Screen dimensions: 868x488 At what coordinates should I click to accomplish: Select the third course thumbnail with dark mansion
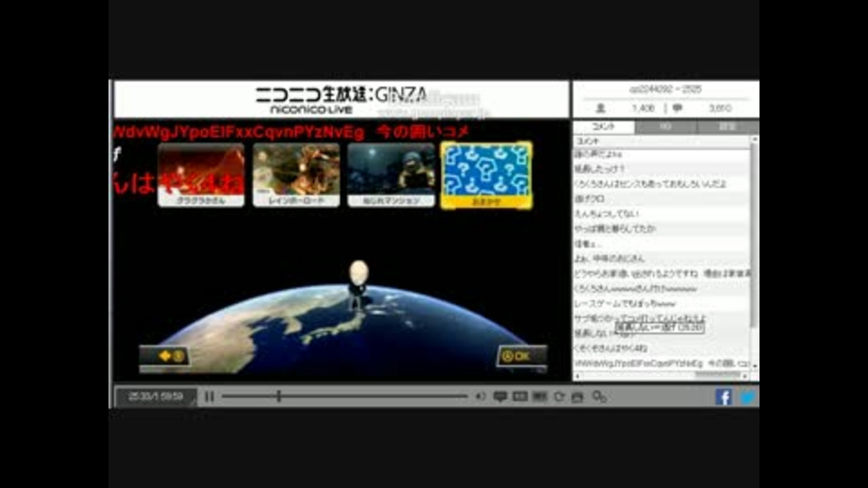coord(391,174)
